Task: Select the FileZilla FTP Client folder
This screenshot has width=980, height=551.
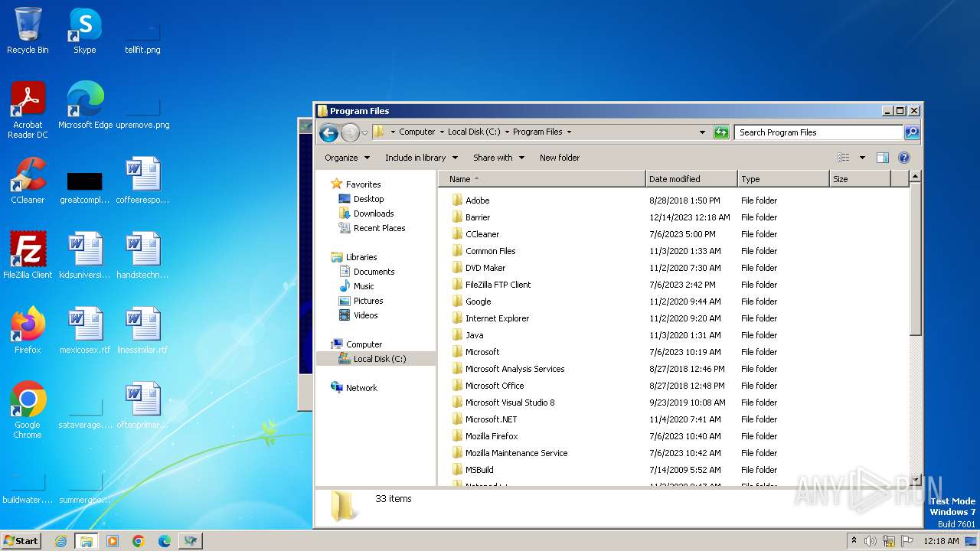Action: coord(498,285)
